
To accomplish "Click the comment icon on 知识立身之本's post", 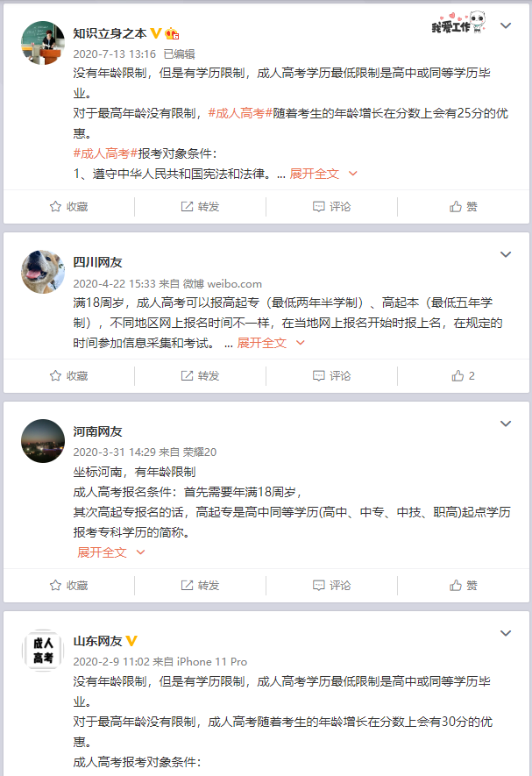I will pyautogui.click(x=319, y=207).
